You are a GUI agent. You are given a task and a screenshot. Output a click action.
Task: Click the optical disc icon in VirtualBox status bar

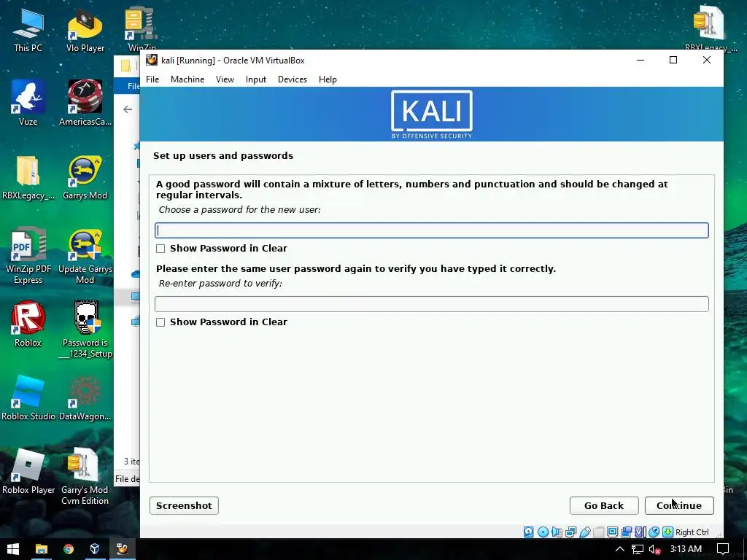[x=543, y=532]
